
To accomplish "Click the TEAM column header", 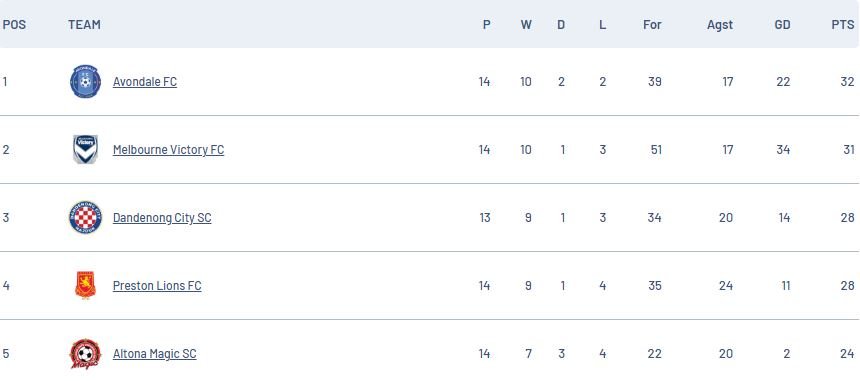I will point(84,25).
